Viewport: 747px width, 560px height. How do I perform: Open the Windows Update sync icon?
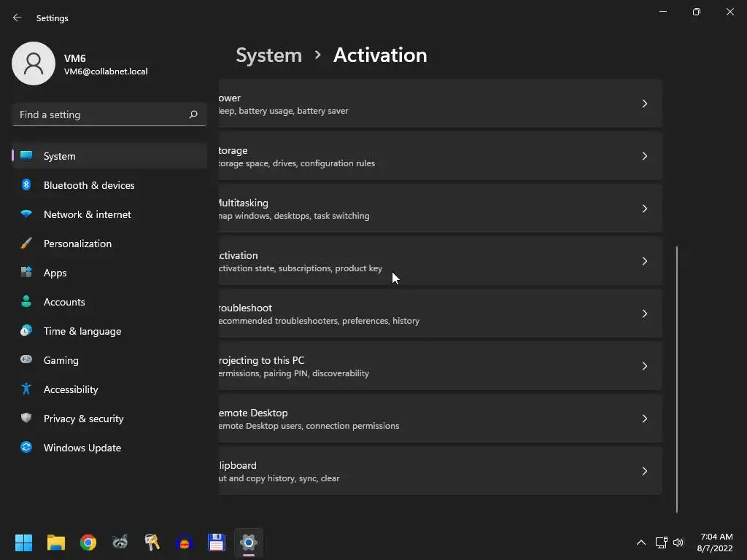click(x=26, y=448)
